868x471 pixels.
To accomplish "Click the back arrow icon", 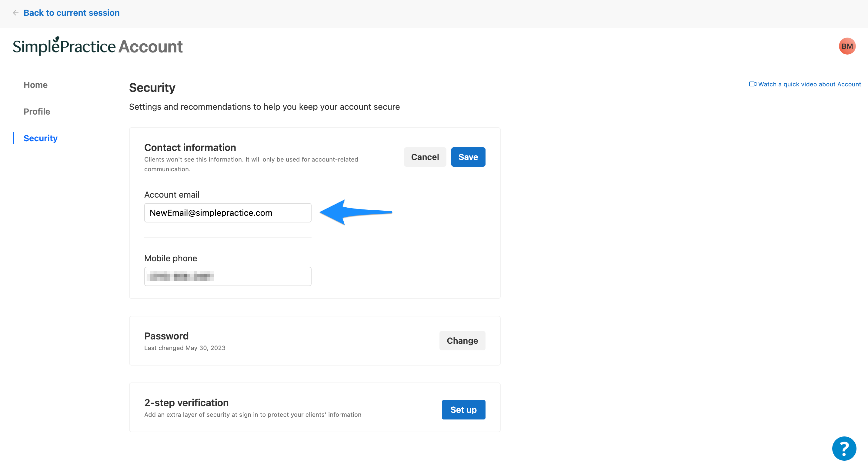I will click(x=15, y=13).
